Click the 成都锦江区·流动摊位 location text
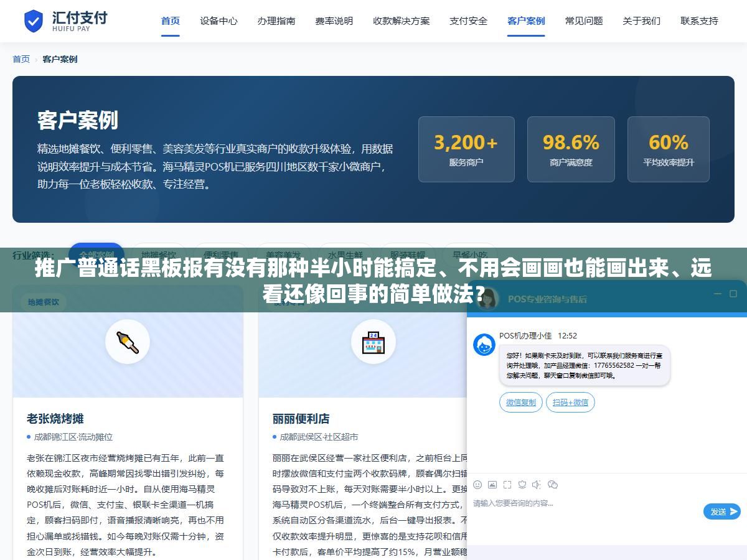Screen dimensions: 747x560 pos(73,437)
